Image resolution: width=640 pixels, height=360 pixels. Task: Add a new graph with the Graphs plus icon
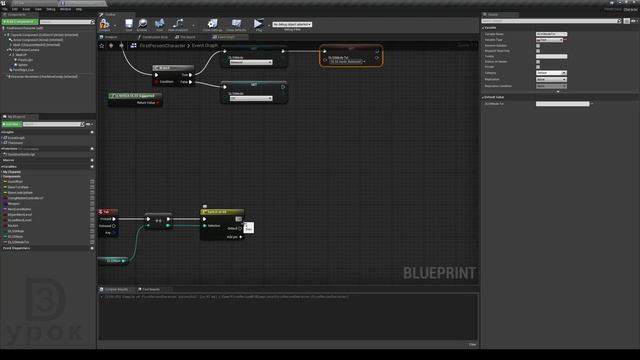[92, 132]
